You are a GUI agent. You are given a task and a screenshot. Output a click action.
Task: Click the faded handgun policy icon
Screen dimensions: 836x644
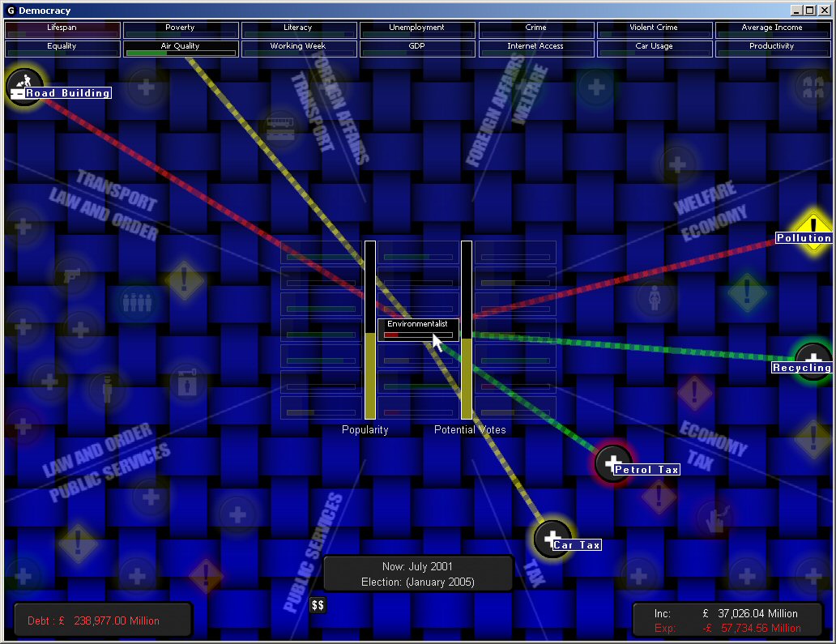pos(71,276)
